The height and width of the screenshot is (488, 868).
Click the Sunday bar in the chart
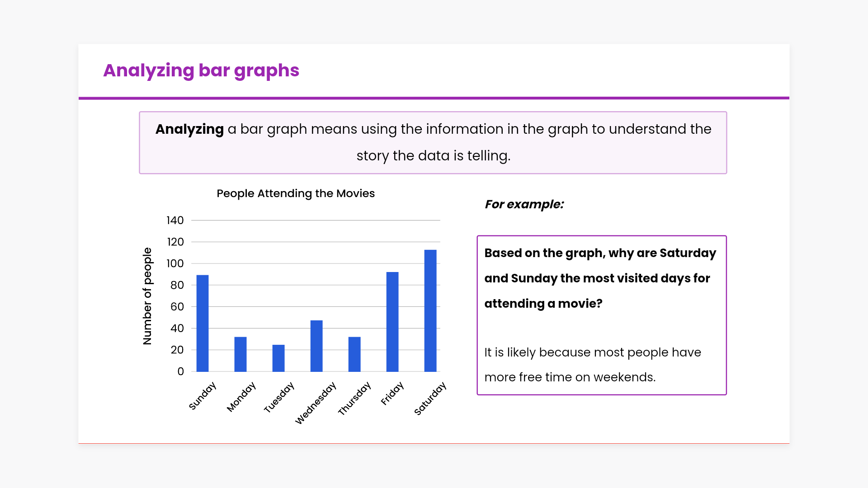203,324
